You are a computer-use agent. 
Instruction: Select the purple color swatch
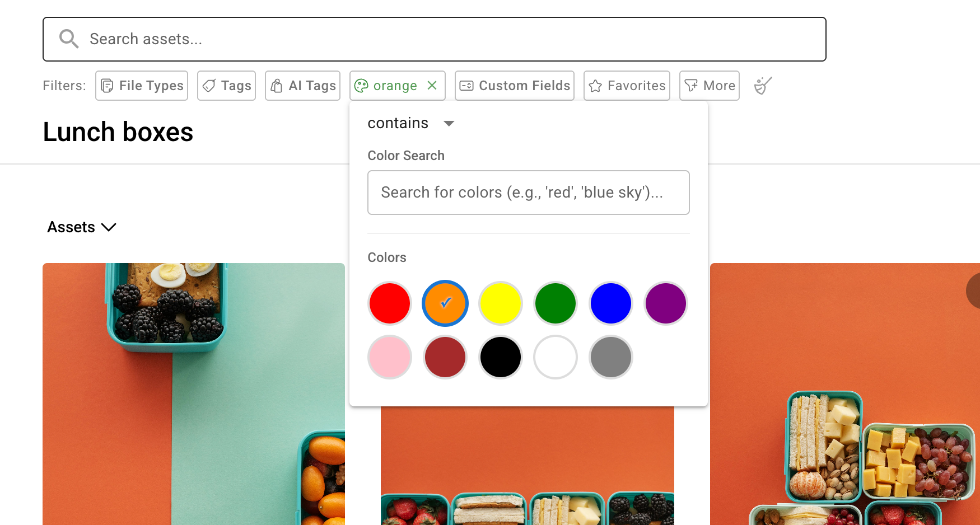[666, 303]
